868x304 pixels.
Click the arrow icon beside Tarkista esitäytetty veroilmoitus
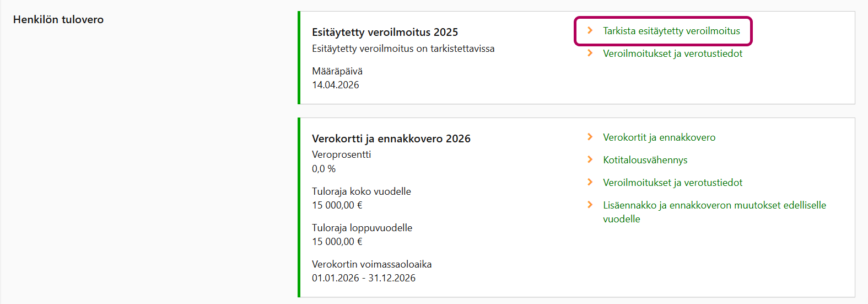click(590, 30)
